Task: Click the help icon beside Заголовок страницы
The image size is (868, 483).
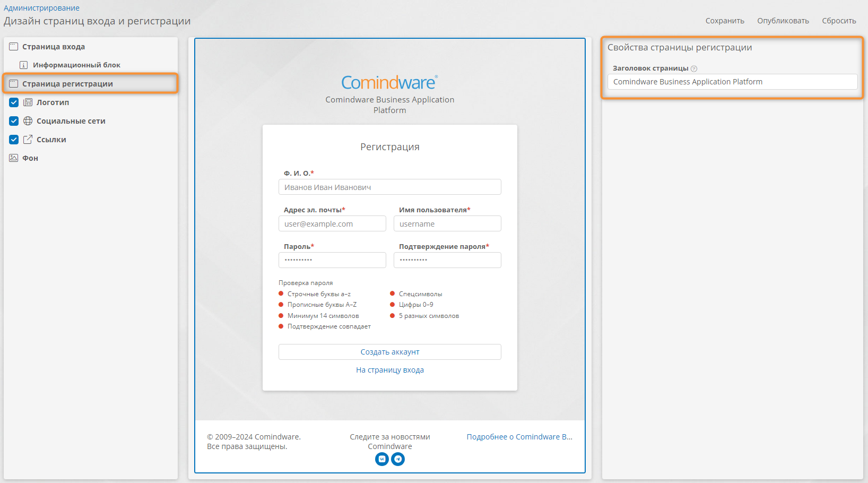Action: pyautogui.click(x=694, y=68)
